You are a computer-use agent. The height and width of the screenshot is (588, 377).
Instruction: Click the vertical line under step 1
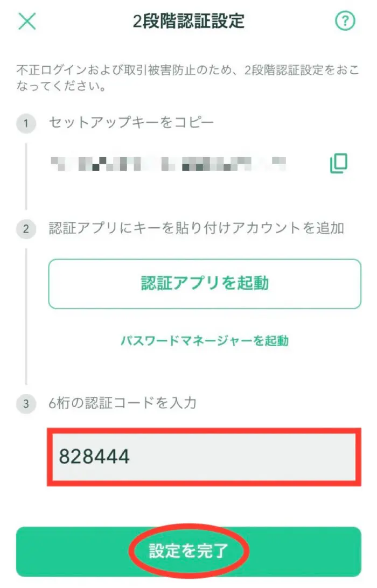[26, 176]
